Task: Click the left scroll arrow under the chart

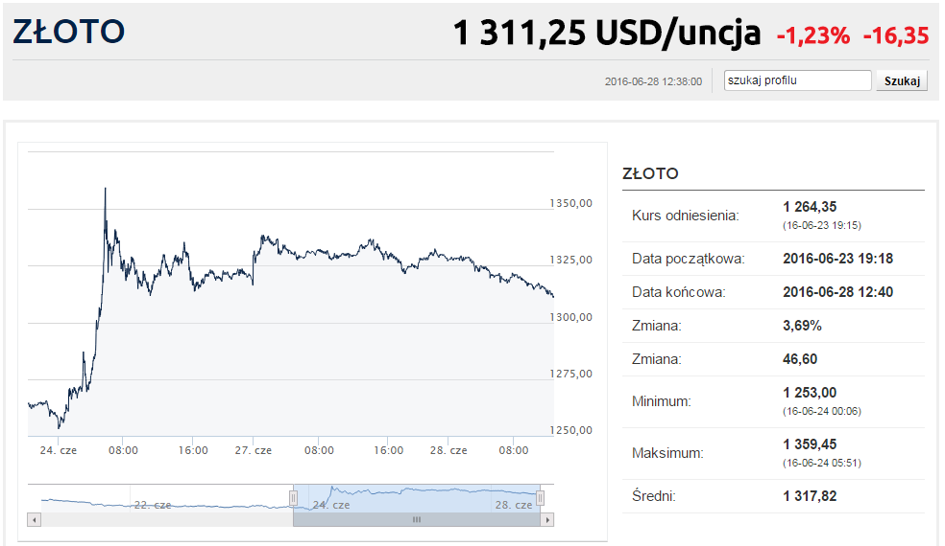Action: point(34,519)
